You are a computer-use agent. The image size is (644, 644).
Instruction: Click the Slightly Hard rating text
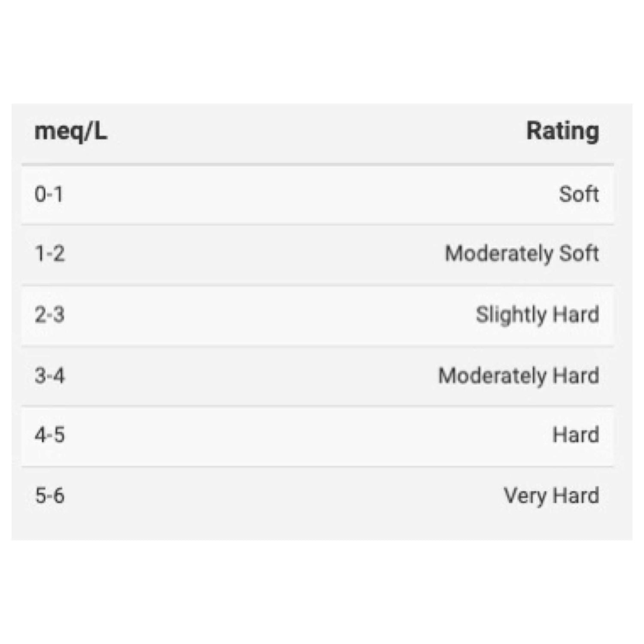537,315
